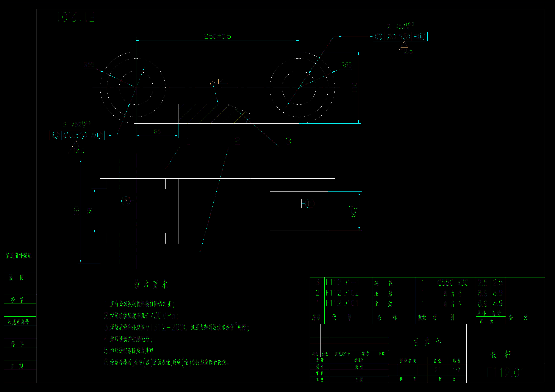Click the 序号 column header

point(316,317)
